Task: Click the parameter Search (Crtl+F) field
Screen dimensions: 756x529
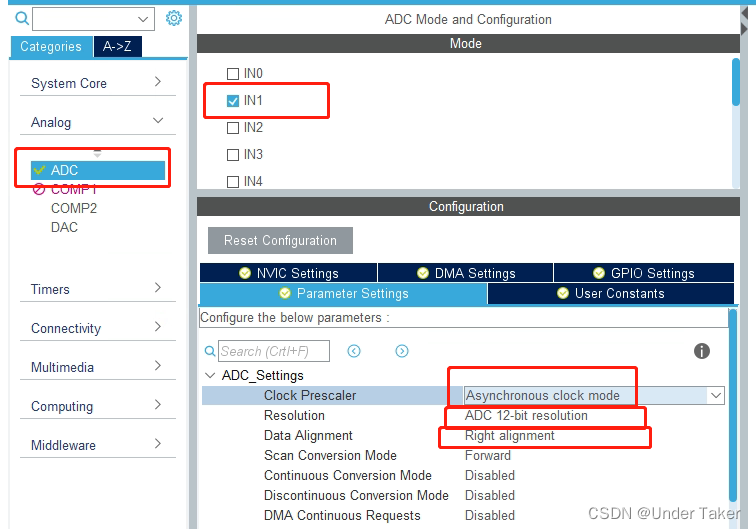Action: pos(274,351)
